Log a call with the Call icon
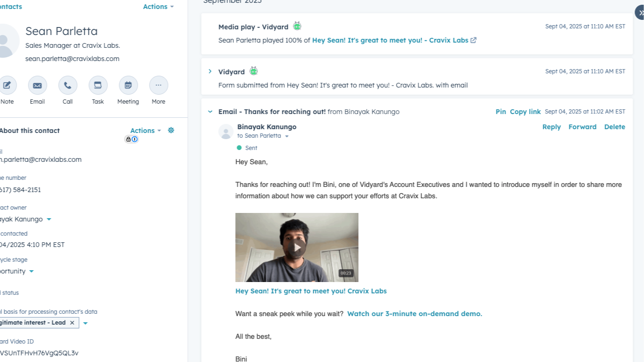The height and width of the screenshot is (362, 644). (67, 86)
